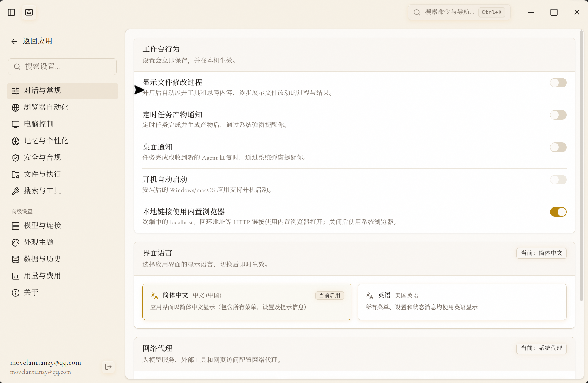Click the vertical scrollbar of settings panel

pos(581,166)
